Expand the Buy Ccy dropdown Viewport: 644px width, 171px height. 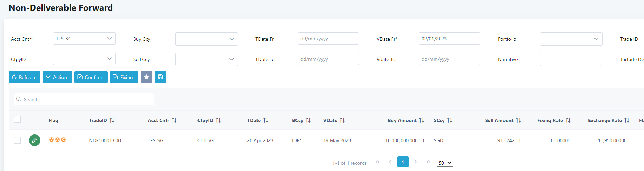206,39
